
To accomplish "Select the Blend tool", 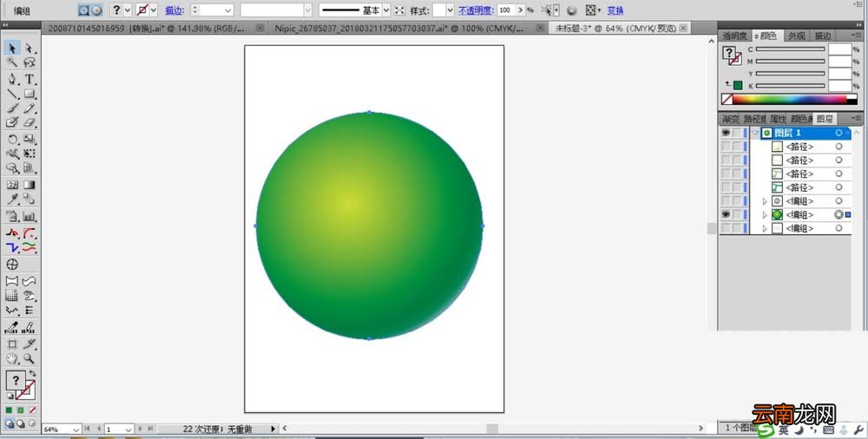I will click(x=30, y=200).
